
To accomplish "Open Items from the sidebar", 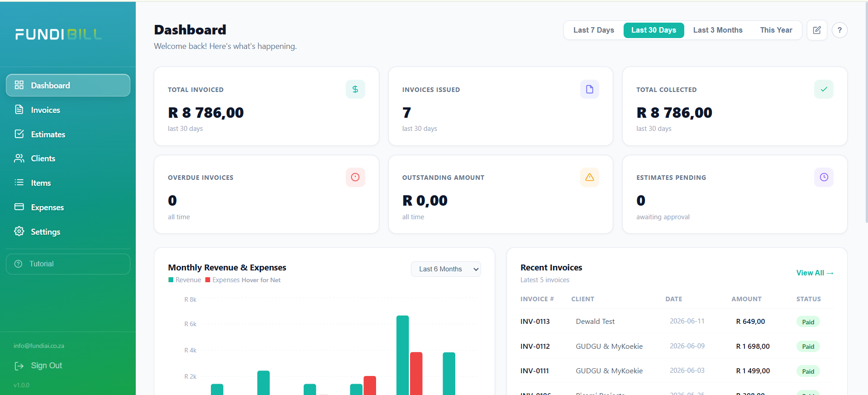I will point(68,183).
